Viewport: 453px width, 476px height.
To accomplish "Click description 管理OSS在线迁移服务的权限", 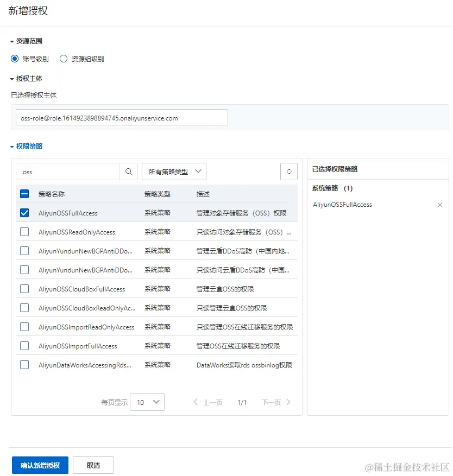I will pos(238,346).
